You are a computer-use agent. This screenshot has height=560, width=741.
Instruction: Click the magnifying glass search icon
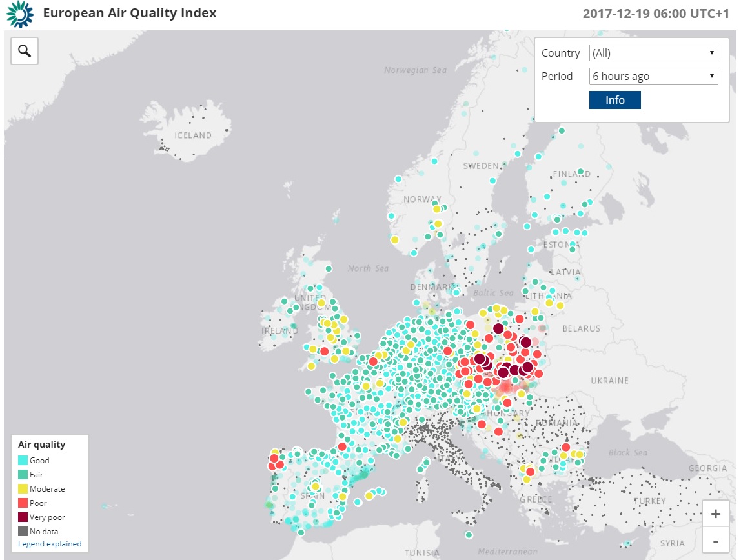(25, 51)
